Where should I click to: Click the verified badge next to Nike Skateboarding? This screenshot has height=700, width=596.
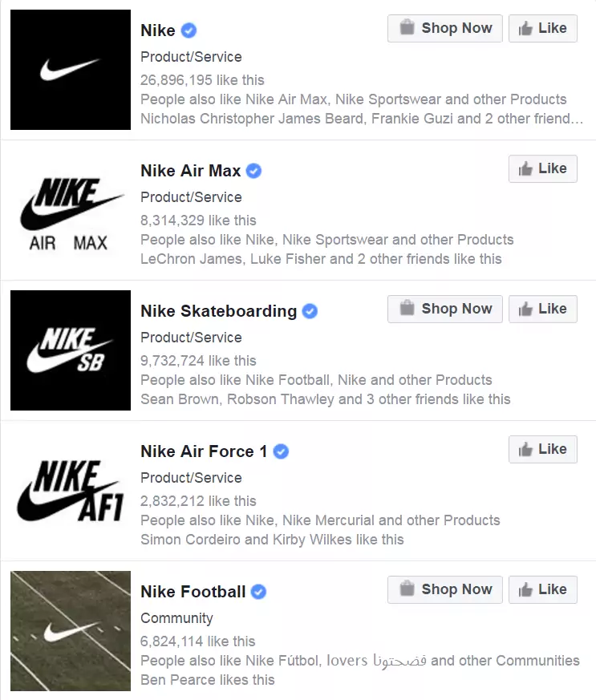pyautogui.click(x=310, y=311)
